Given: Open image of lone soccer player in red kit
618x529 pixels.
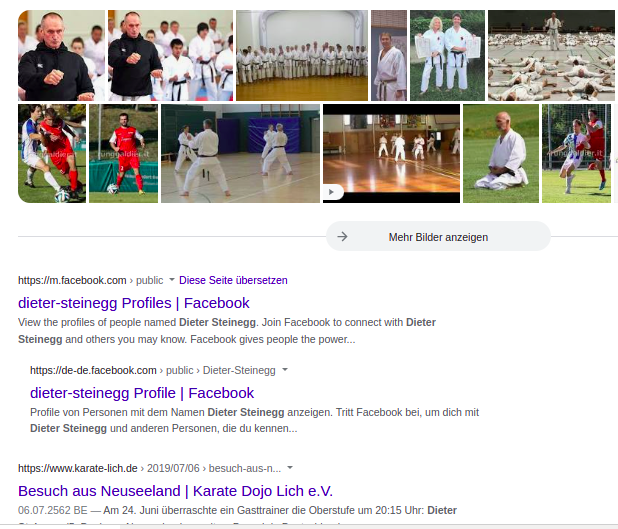Looking at the screenshot, I should point(123,153).
